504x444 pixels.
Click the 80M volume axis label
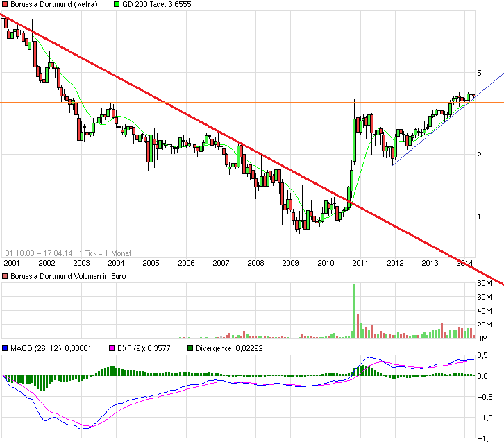click(x=485, y=283)
